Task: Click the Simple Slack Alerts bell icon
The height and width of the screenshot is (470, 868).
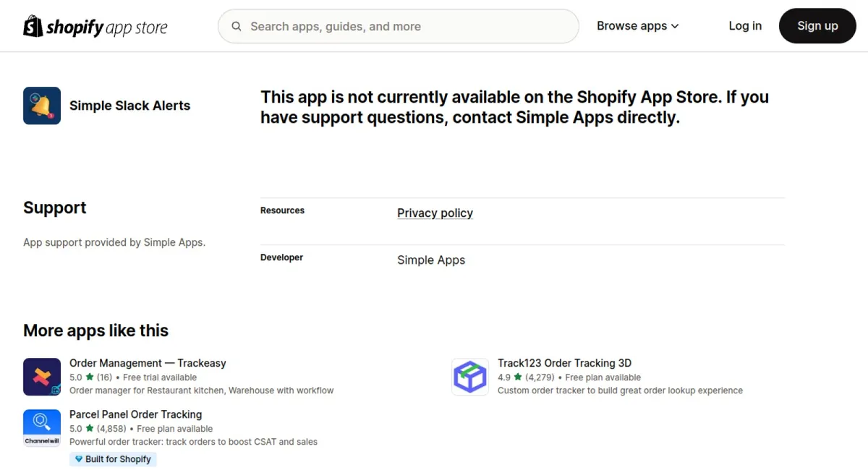Action: (x=42, y=106)
